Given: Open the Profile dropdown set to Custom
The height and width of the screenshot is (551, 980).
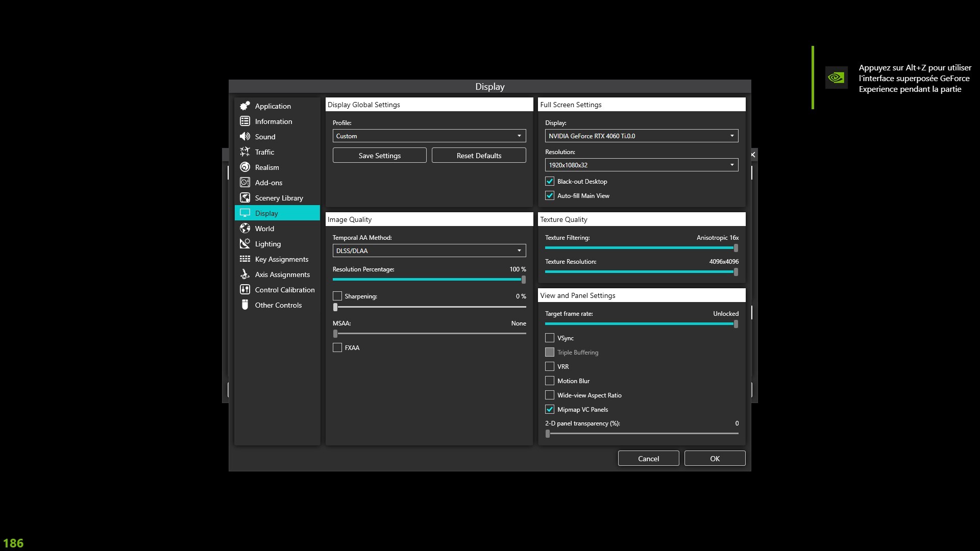Looking at the screenshot, I should [x=429, y=136].
